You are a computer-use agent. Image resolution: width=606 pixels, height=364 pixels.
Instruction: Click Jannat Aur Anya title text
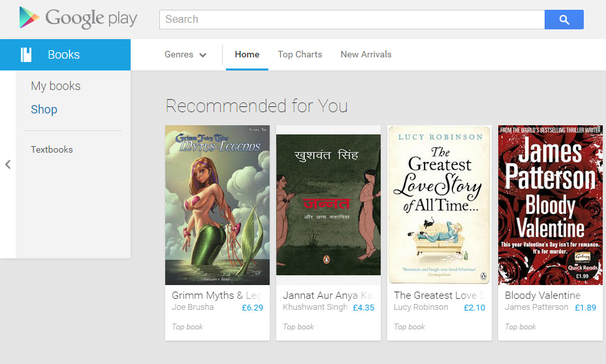(328, 296)
